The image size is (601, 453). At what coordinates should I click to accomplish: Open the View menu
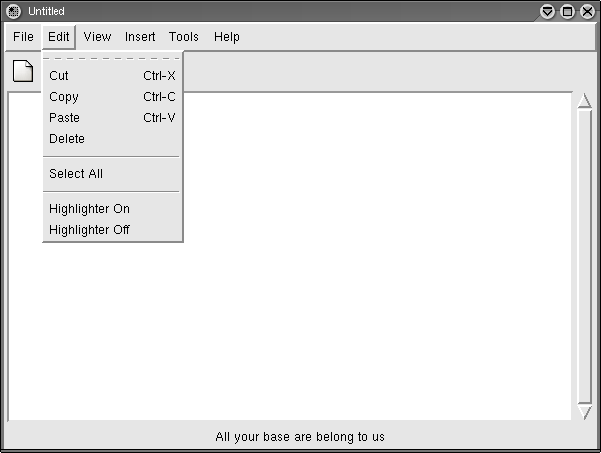click(x=97, y=37)
